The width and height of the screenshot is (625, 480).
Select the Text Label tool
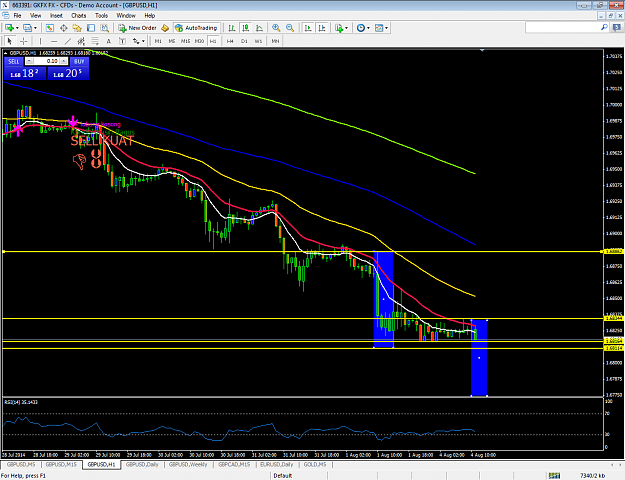[122, 41]
